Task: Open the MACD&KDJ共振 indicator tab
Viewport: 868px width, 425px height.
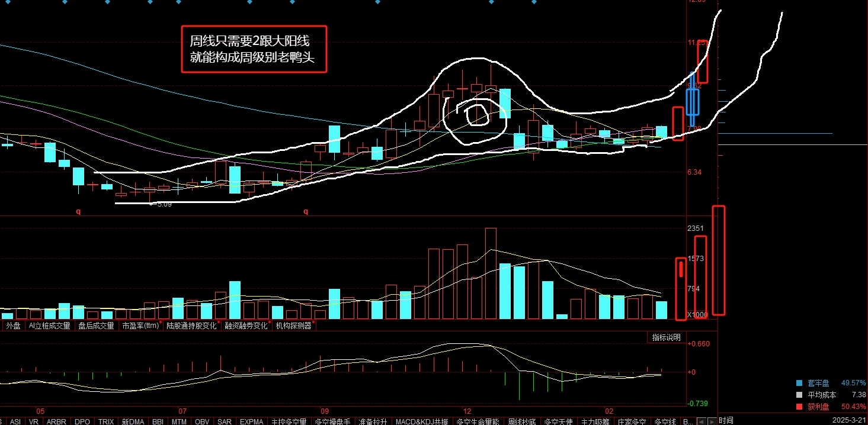Action: tap(421, 421)
